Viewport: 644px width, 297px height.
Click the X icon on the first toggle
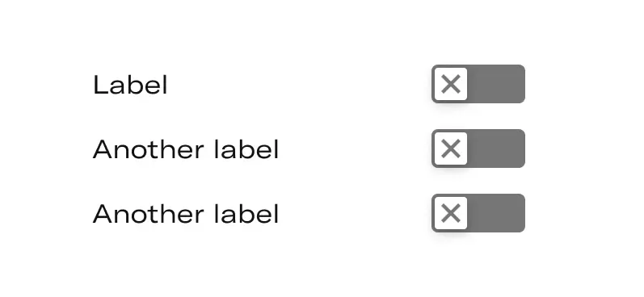451,84
